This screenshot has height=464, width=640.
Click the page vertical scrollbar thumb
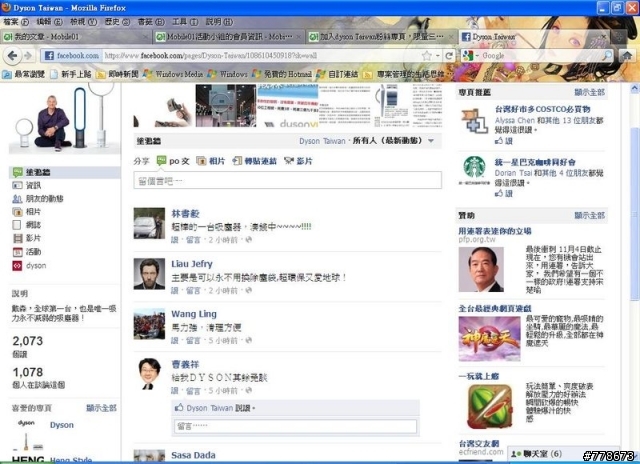(x=635, y=214)
